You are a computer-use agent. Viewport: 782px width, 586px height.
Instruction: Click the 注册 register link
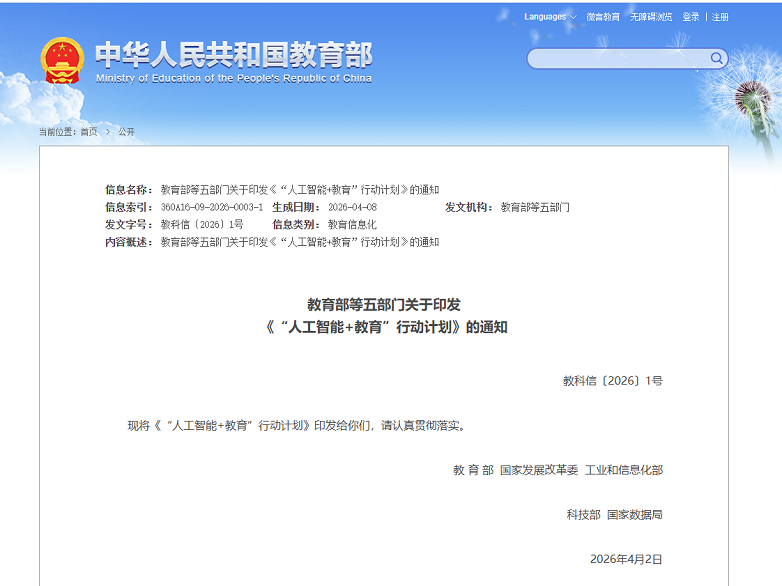pyautogui.click(x=720, y=17)
